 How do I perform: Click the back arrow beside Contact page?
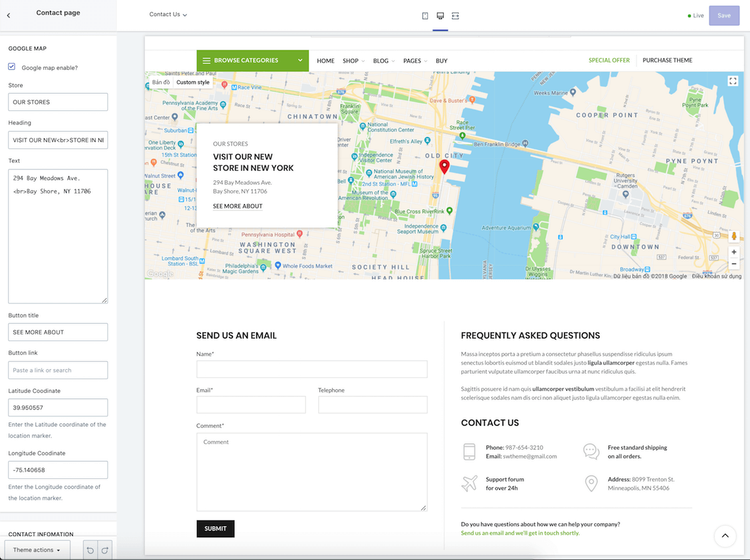(9, 15)
